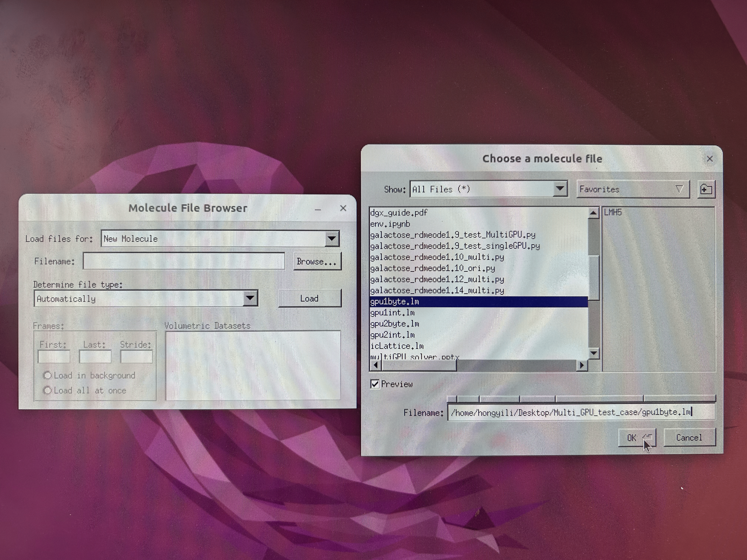Click the Stride input field
This screenshot has height=560, width=747.
(136, 356)
